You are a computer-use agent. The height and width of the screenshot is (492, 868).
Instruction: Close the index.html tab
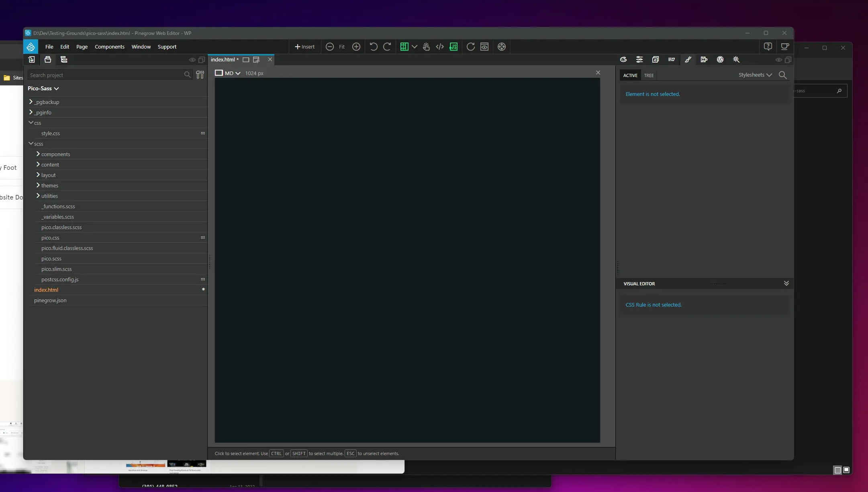tap(270, 59)
